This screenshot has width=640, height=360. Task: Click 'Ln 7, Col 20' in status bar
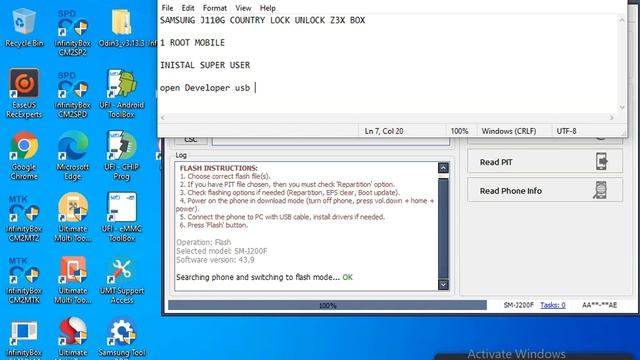(384, 131)
